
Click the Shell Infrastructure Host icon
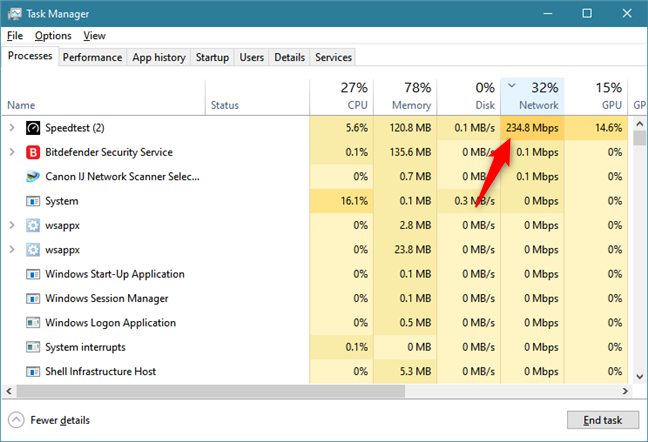click(33, 371)
